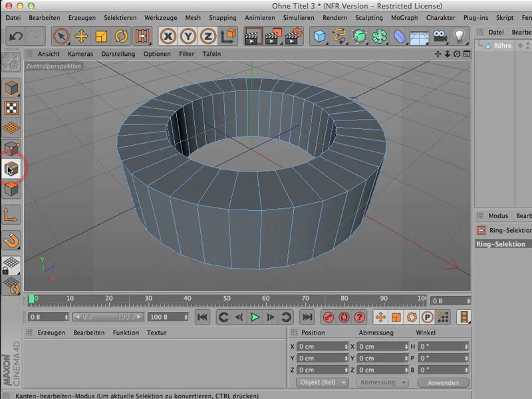Add a cube primitive object

pyautogui.click(x=320, y=36)
